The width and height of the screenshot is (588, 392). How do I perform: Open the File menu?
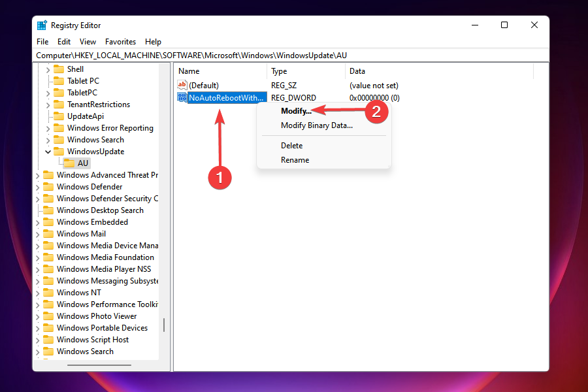click(x=42, y=42)
